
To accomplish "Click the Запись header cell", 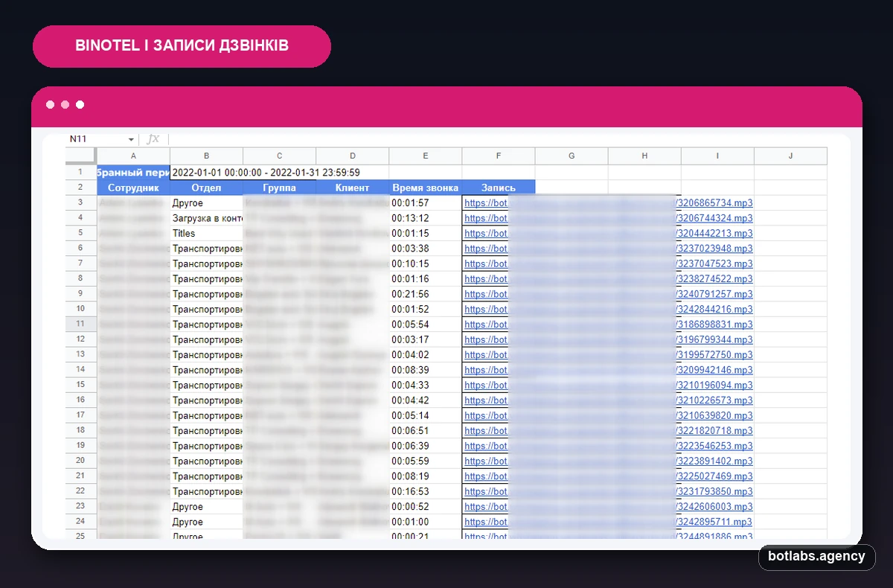I will (x=499, y=188).
